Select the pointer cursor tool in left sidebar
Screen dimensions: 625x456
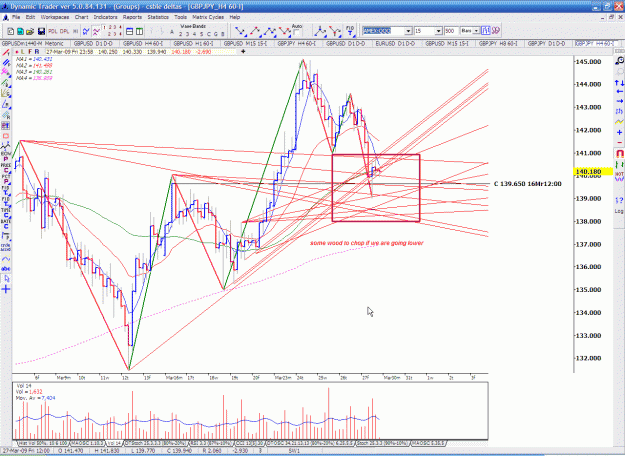coord(6,279)
